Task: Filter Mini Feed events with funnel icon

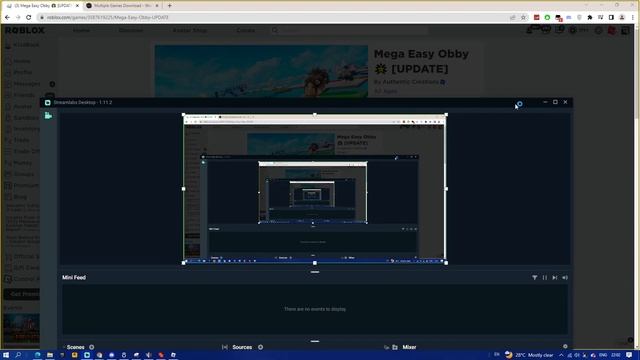Action: 534,278
